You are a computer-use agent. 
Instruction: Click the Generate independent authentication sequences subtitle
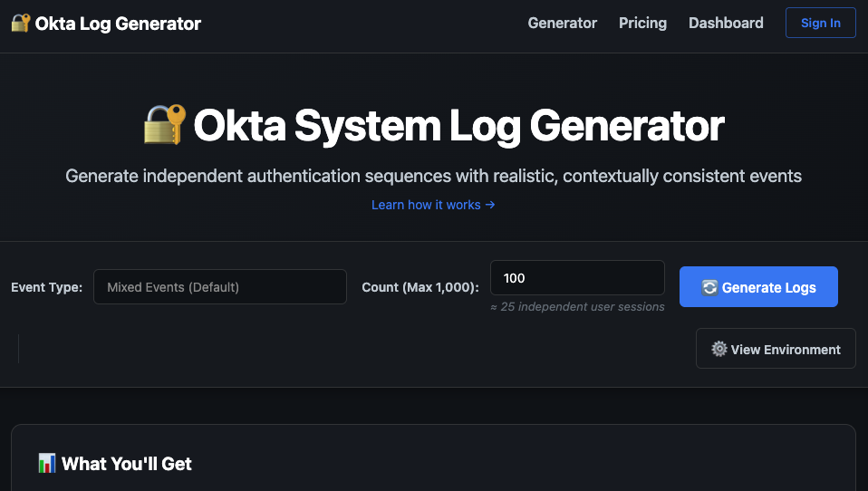(433, 176)
